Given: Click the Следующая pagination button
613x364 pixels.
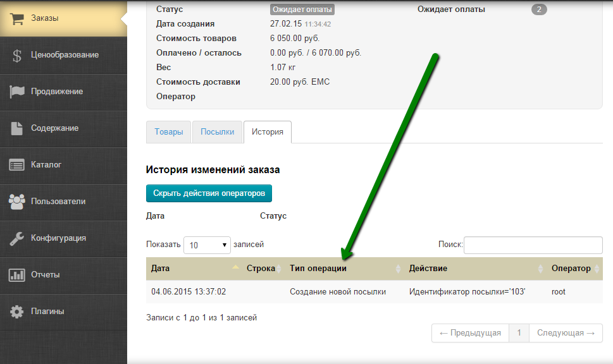Looking at the screenshot, I should point(566,333).
